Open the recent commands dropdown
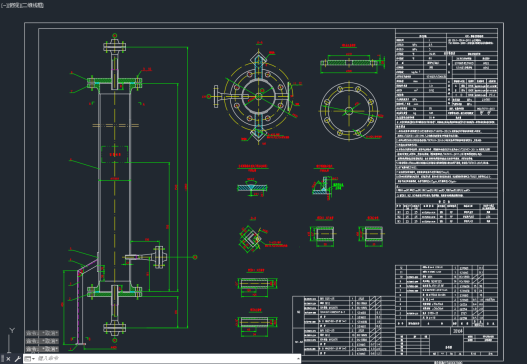 click(x=30, y=359)
